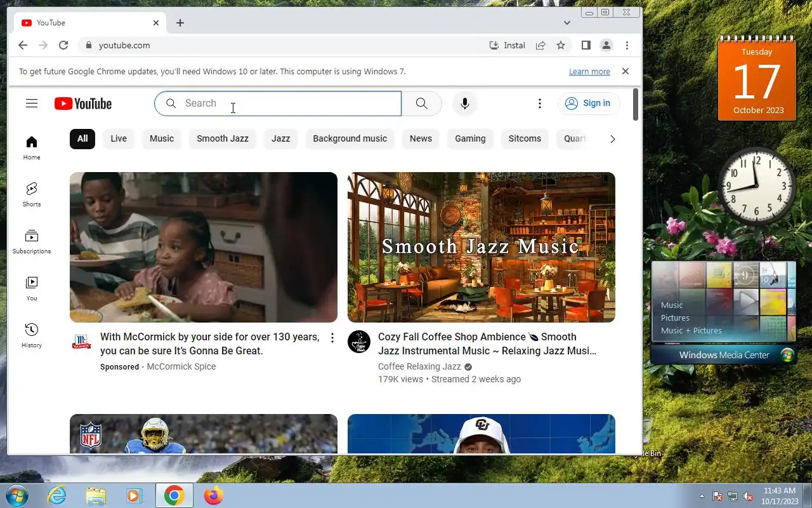The image size is (812, 508).
Task: Click the YouTube search input field
Action: pyautogui.click(x=278, y=104)
